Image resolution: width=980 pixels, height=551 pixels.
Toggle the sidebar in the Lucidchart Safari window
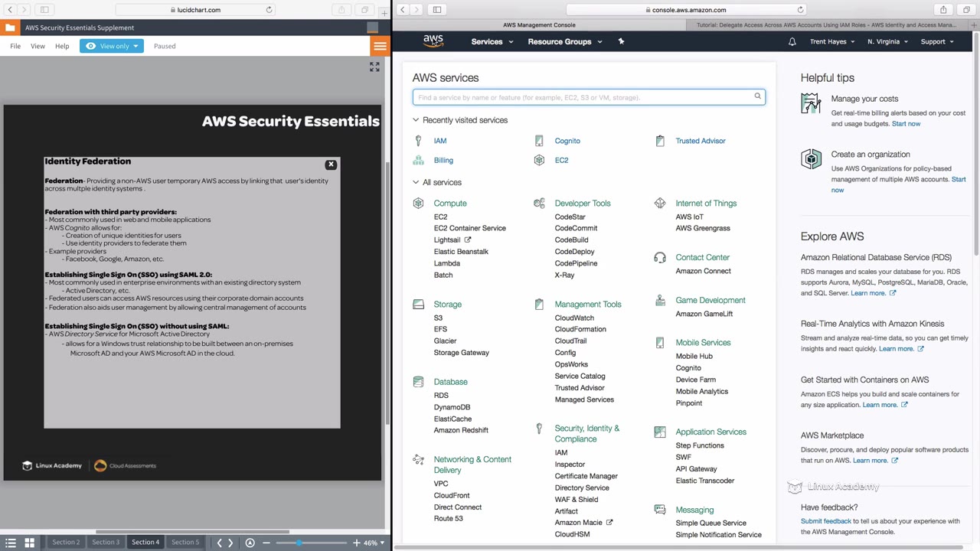44,10
